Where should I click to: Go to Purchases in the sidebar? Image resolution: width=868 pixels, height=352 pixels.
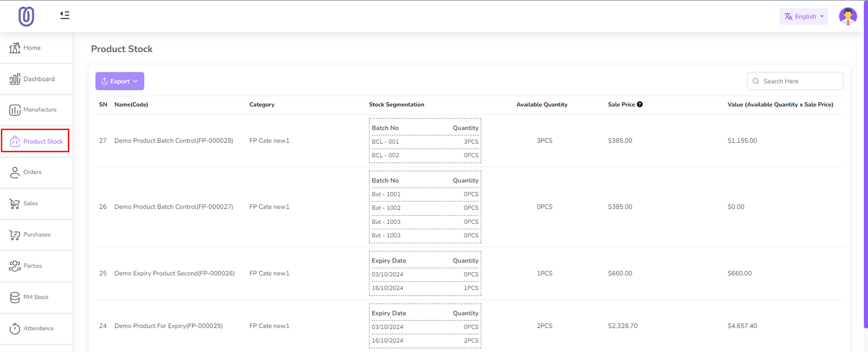[36, 235]
